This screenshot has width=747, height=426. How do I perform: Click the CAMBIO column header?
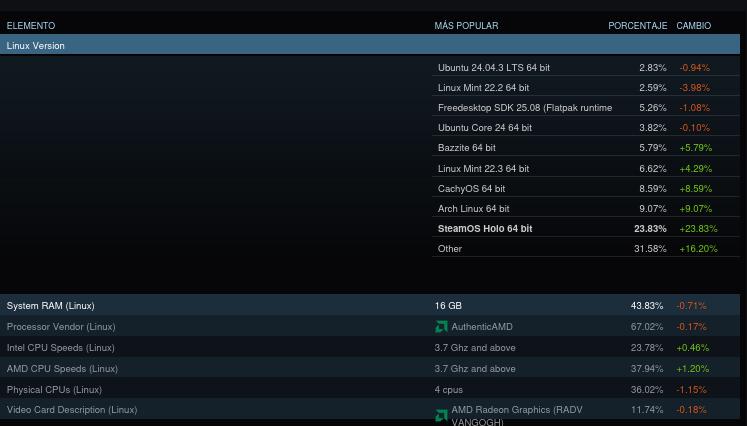[x=694, y=26]
